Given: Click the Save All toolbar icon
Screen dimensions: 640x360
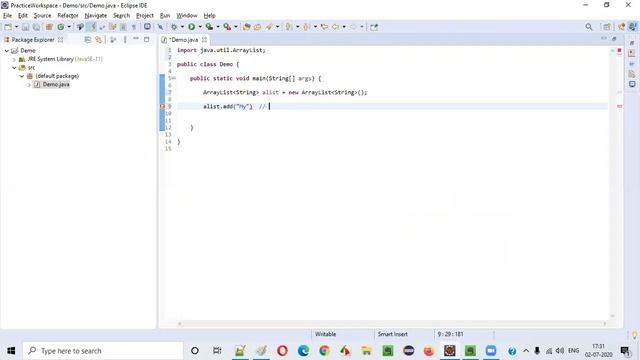Looking at the screenshot, I should click(36, 27).
